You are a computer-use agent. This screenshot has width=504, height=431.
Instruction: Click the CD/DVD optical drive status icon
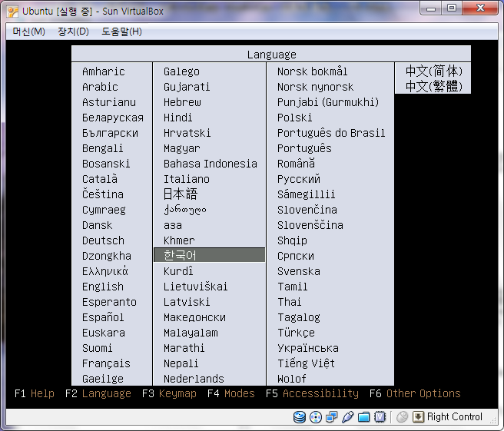(316, 417)
